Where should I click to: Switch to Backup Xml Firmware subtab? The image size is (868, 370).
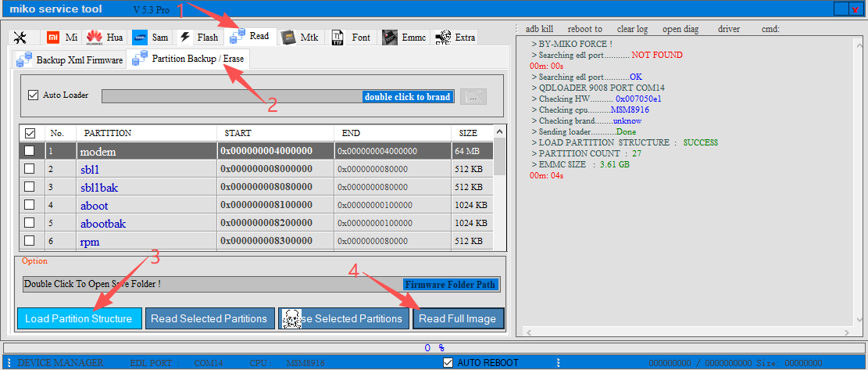[x=70, y=59]
